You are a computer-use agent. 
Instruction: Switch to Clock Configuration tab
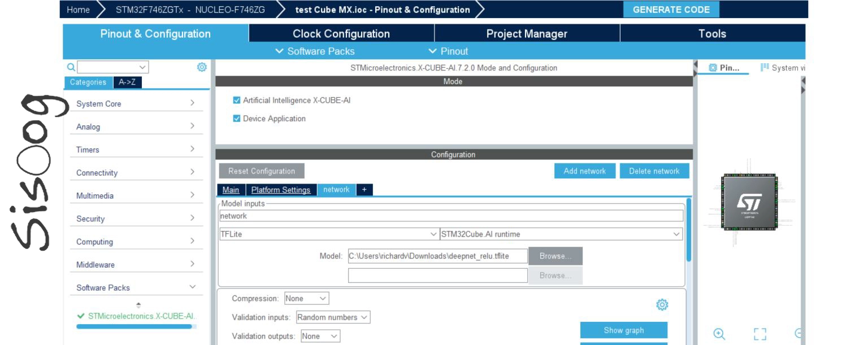pos(341,34)
